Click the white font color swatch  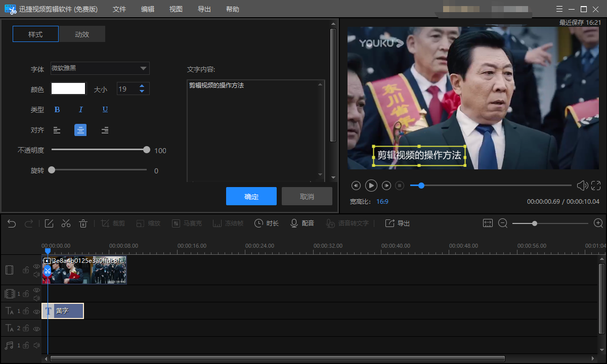point(68,88)
